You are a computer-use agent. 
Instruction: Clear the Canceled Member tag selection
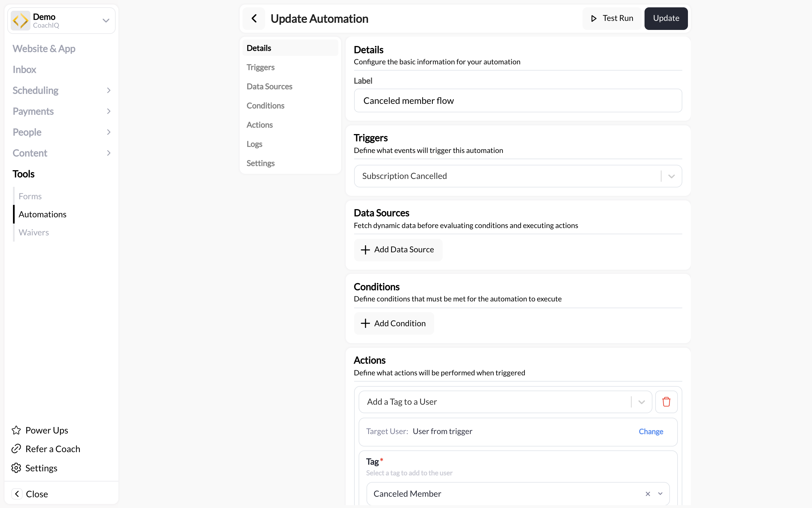click(x=648, y=494)
